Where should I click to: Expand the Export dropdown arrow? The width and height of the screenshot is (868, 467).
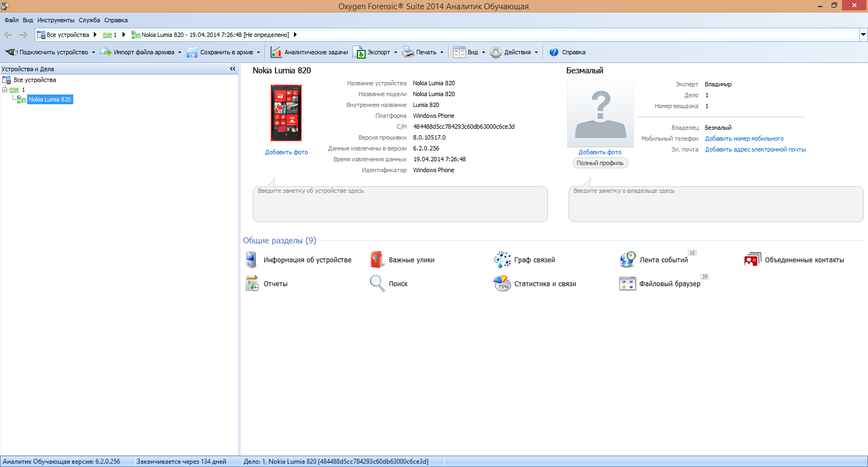point(395,53)
